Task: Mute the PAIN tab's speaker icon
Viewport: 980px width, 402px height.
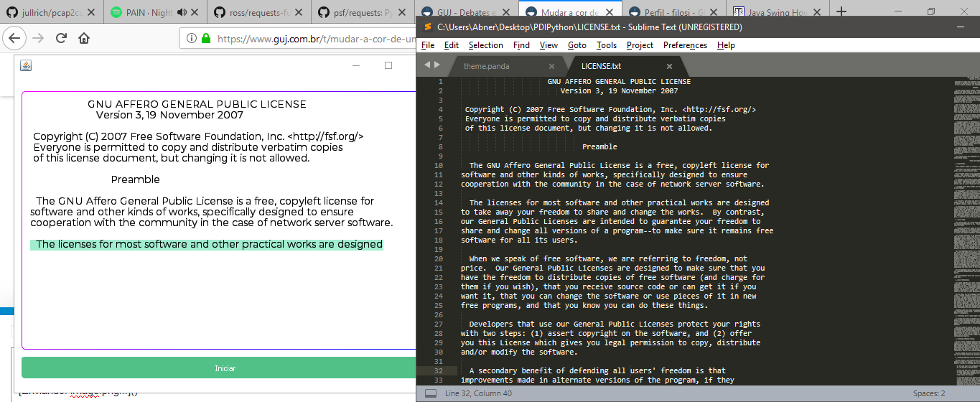Action: [x=182, y=12]
